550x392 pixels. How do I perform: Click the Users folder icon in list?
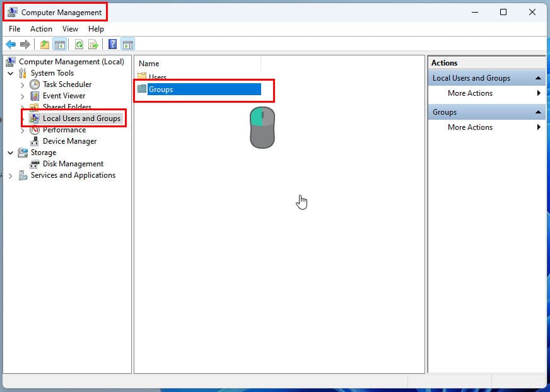click(x=142, y=76)
